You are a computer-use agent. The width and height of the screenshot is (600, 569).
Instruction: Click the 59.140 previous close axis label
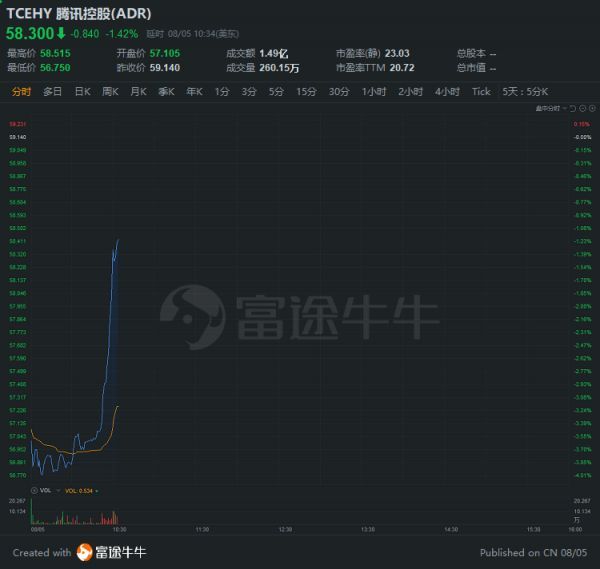[18, 137]
